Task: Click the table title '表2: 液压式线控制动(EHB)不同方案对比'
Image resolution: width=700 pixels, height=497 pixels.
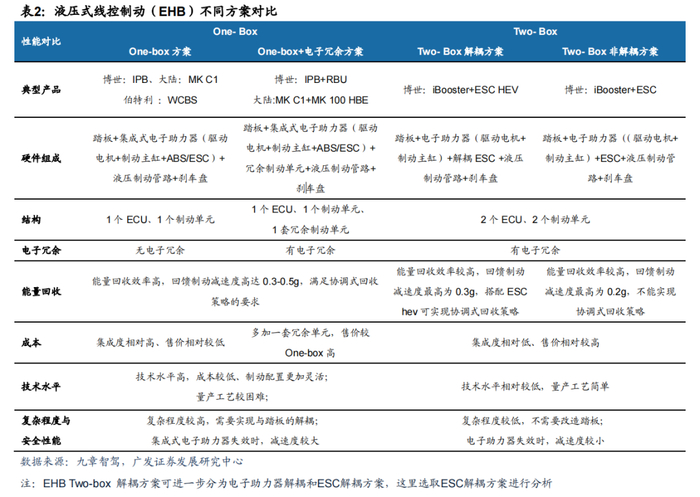Action: 149,11
